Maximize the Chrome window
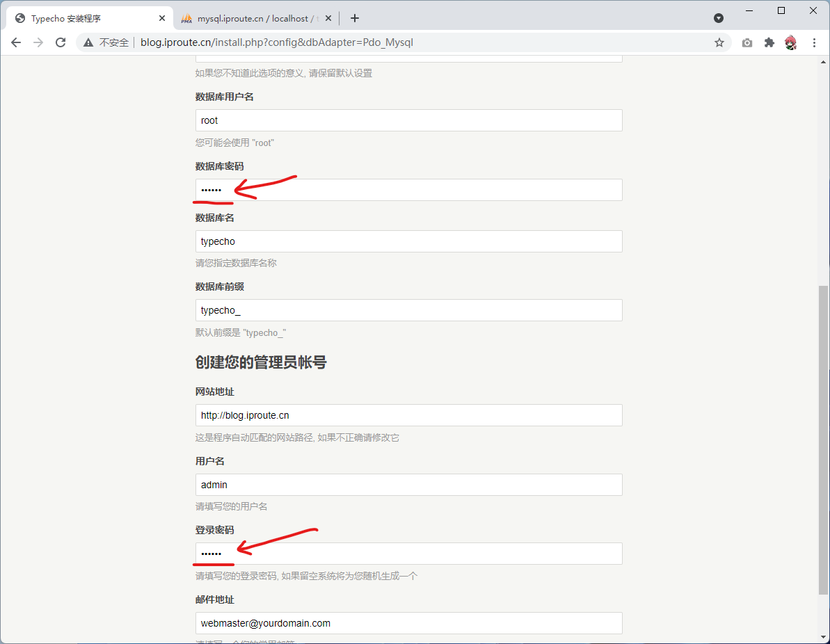The height and width of the screenshot is (644, 830). pos(781,10)
